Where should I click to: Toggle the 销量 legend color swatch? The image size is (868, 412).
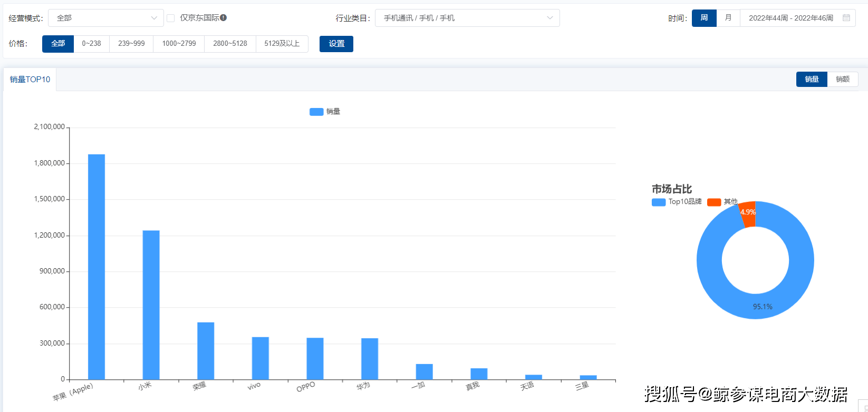click(x=316, y=112)
